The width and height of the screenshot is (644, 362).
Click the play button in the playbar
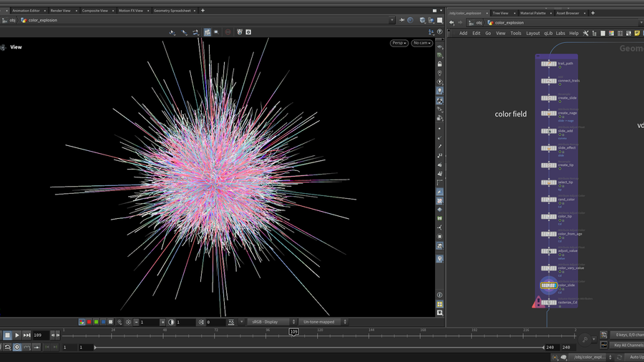17,335
